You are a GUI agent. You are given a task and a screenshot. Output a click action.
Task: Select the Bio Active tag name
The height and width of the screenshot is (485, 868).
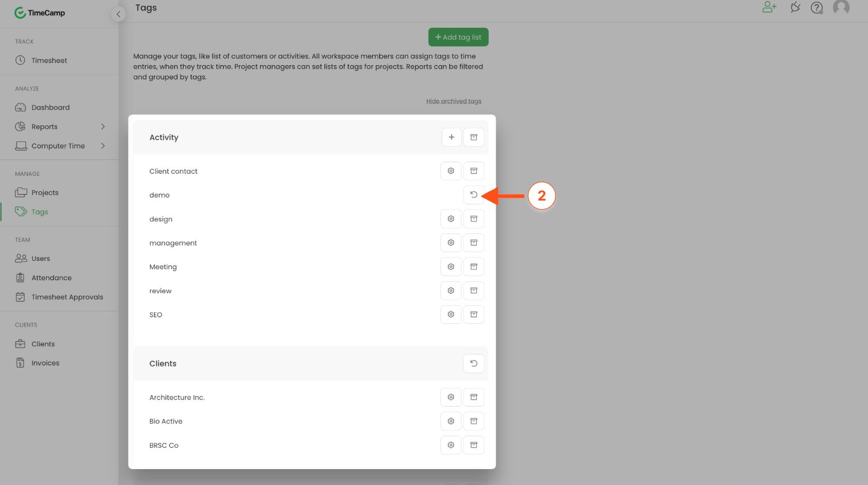[x=166, y=421]
